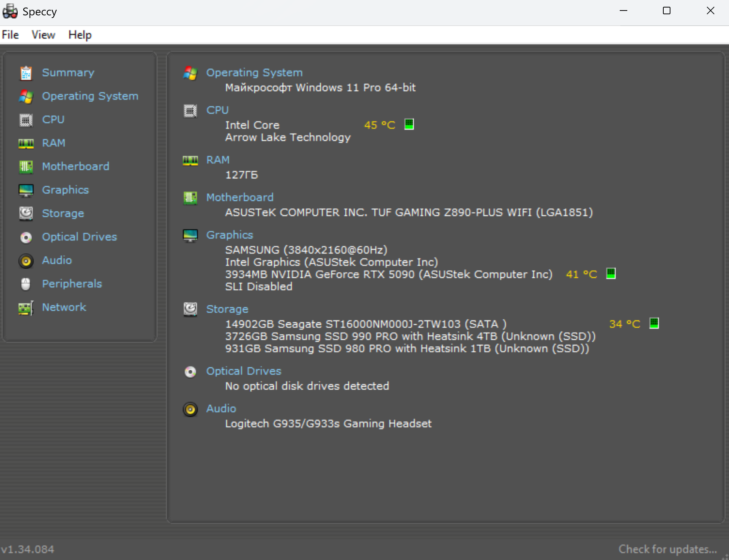Click the Check for updates link

[668, 549]
